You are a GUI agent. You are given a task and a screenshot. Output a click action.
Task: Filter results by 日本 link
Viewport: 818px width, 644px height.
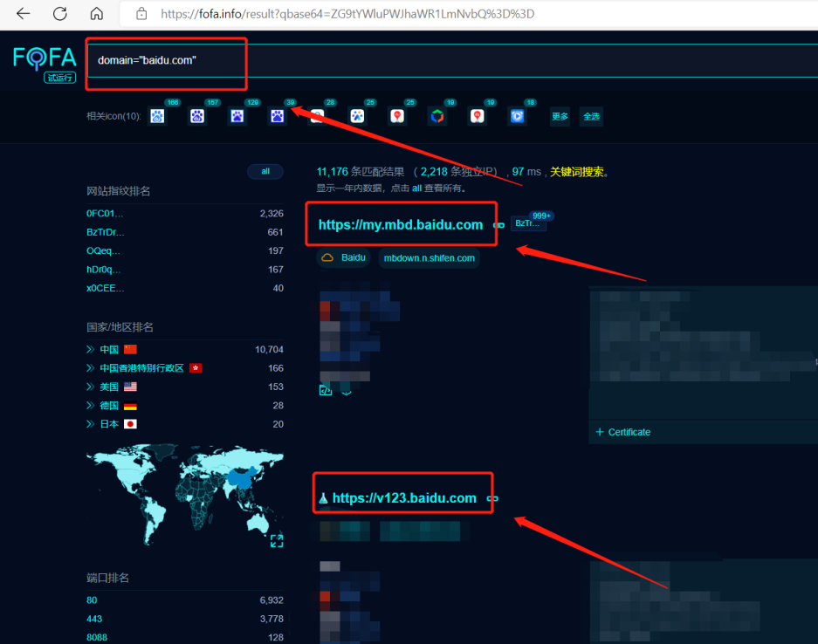coord(109,424)
